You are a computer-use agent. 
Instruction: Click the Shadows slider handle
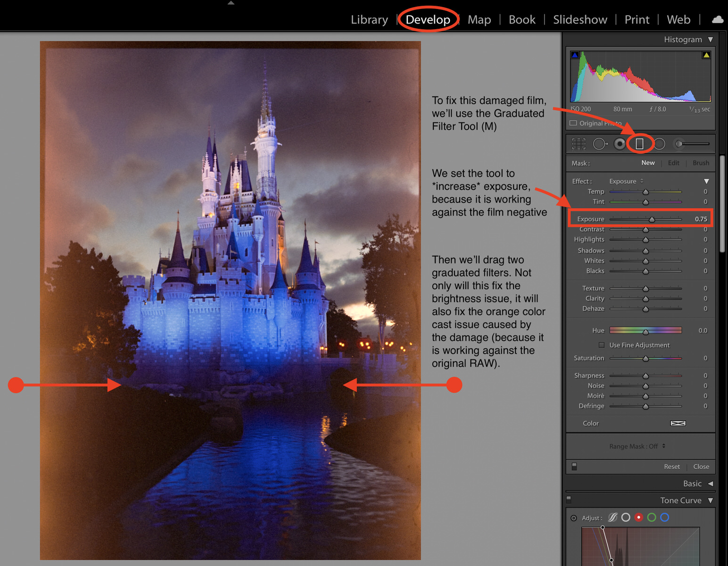click(645, 251)
